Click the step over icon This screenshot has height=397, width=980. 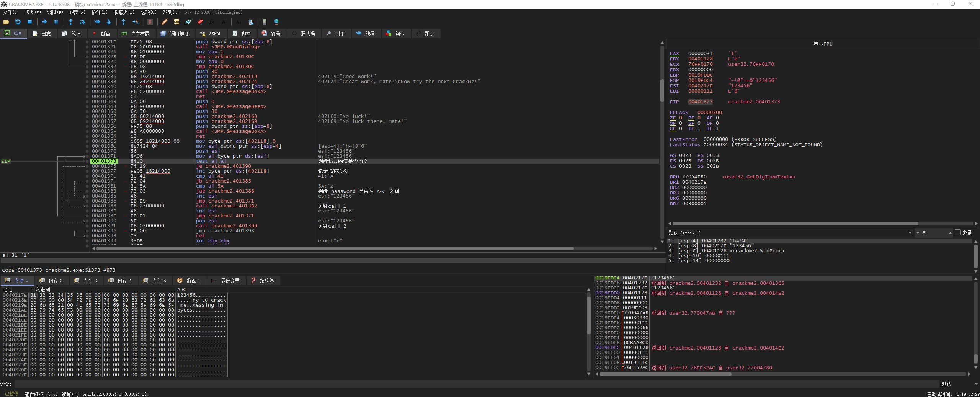click(82, 22)
